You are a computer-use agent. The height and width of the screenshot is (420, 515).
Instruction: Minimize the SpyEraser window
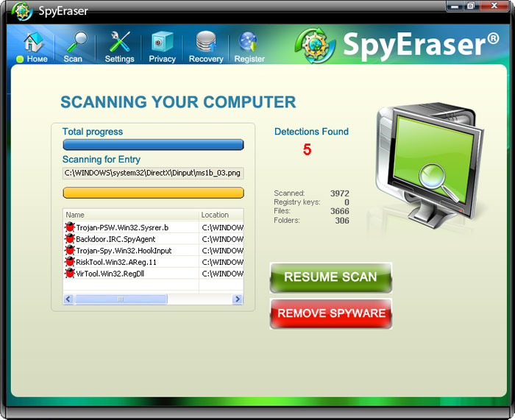[455, 6]
